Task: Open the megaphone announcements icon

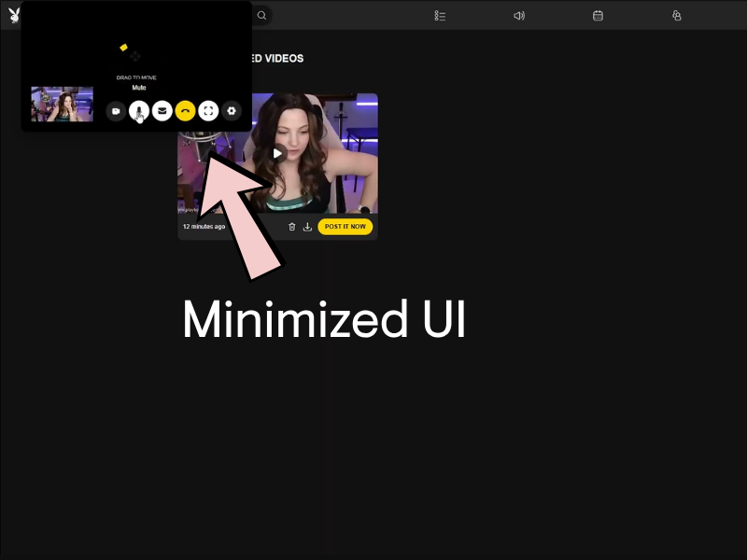Action: point(519,16)
